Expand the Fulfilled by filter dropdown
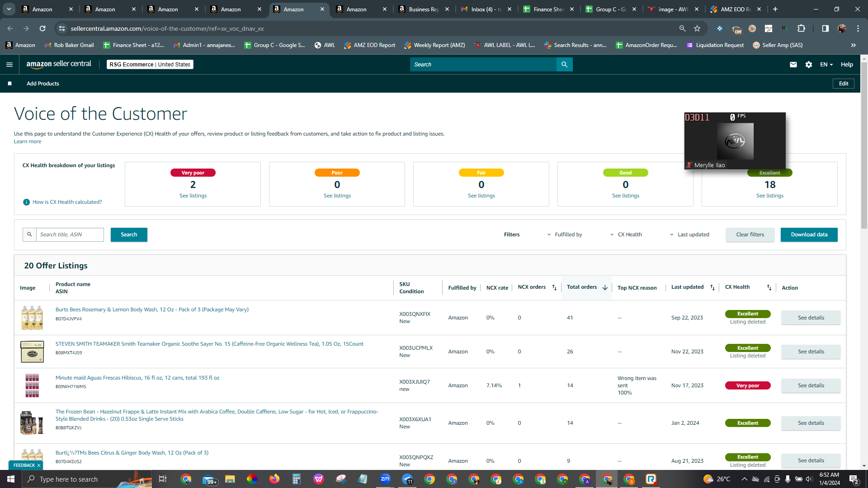 coord(565,235)
